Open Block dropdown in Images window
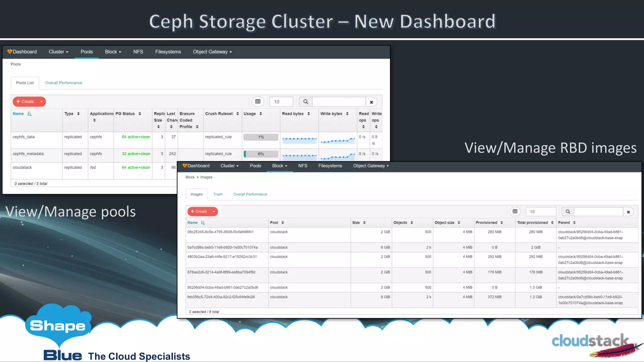Image resolution: width=644 pixels, height=362 pixels. (x=280, y=166)
